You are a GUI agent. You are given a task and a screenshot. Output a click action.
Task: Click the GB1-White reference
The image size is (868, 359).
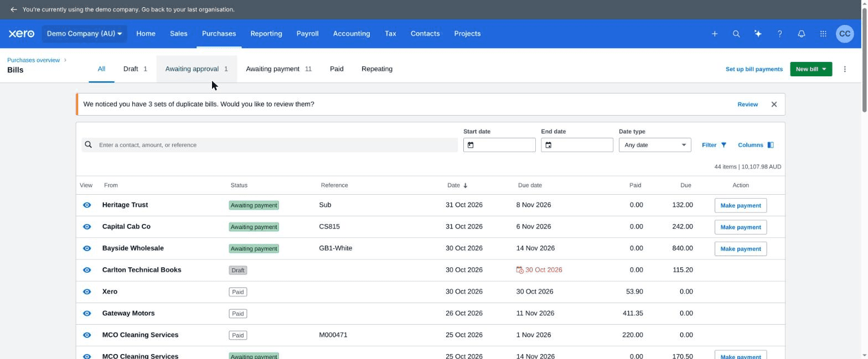pos(335,248)
